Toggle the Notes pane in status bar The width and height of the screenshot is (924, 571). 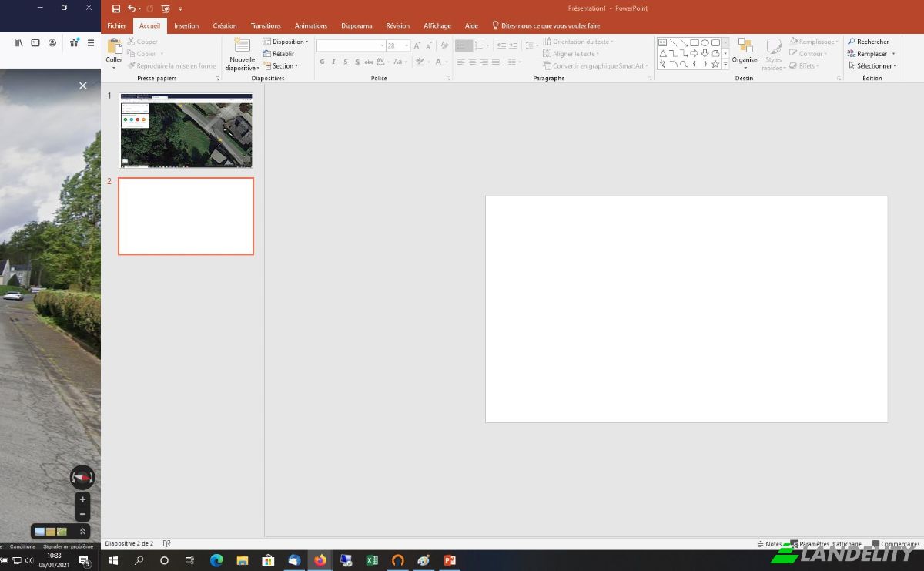pos(769,544)
